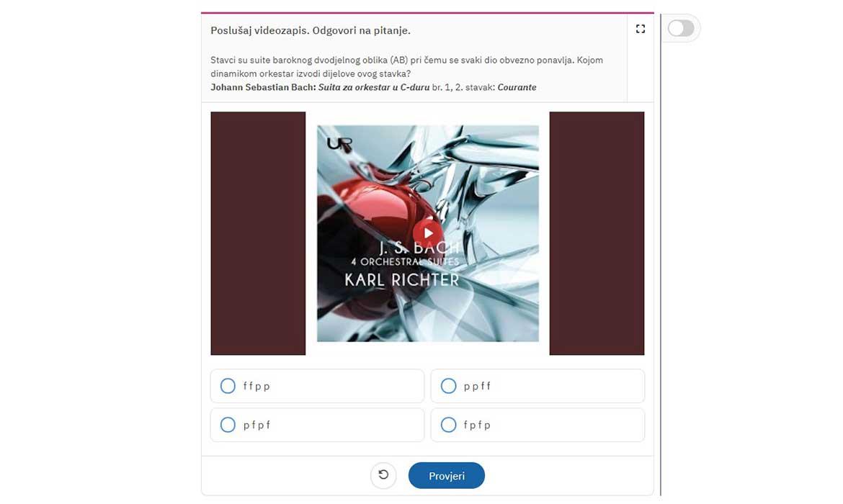Click the Karl Richter album cover thumbnail

tap(428, 233)
